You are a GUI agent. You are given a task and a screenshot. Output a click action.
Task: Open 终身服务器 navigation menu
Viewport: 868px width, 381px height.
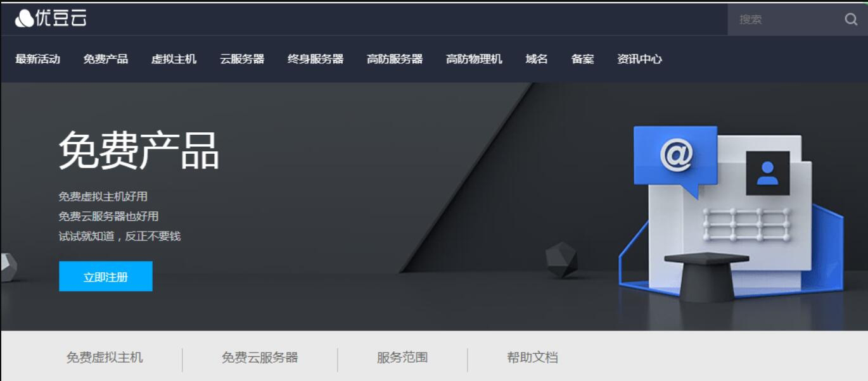316,59
